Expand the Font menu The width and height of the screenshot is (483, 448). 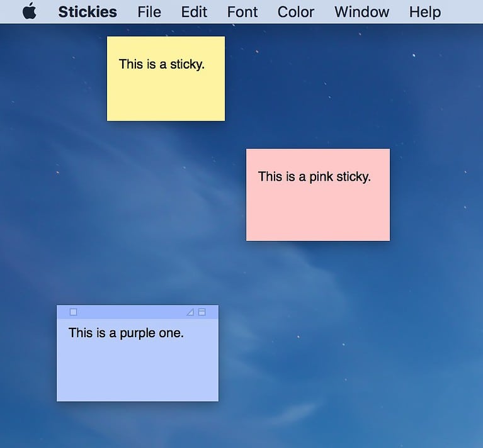tap(242, 12)
